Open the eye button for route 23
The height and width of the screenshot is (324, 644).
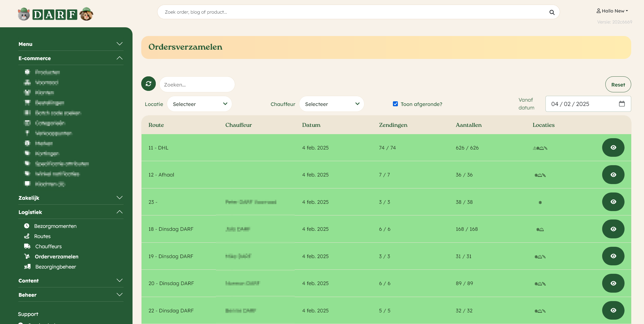(613, 202)
